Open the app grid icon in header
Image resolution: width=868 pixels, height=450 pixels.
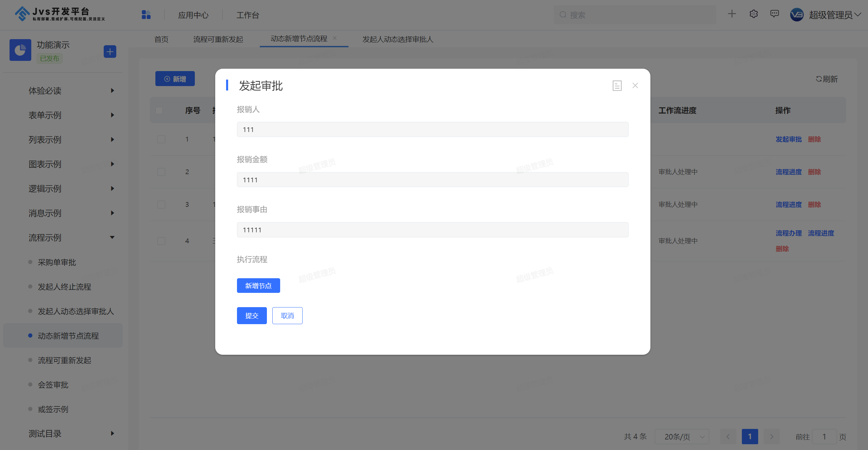pyautogui.click(x=146, y=15)
